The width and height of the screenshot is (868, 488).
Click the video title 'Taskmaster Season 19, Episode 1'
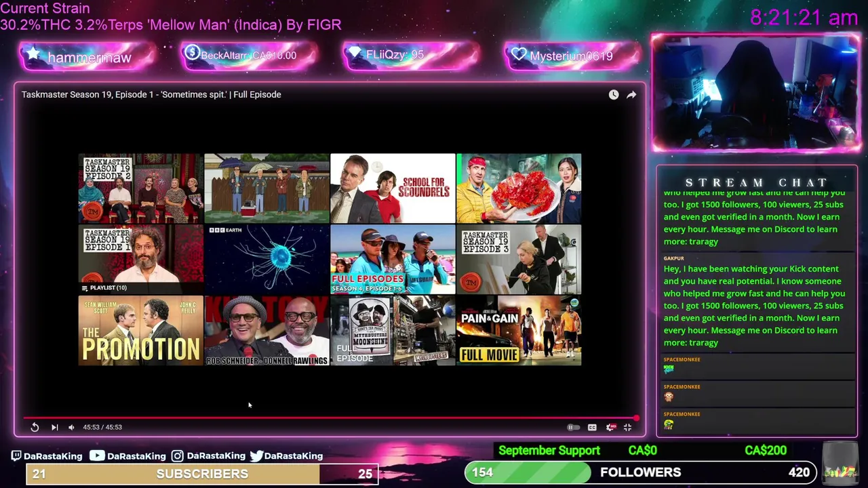pos(151,94)
